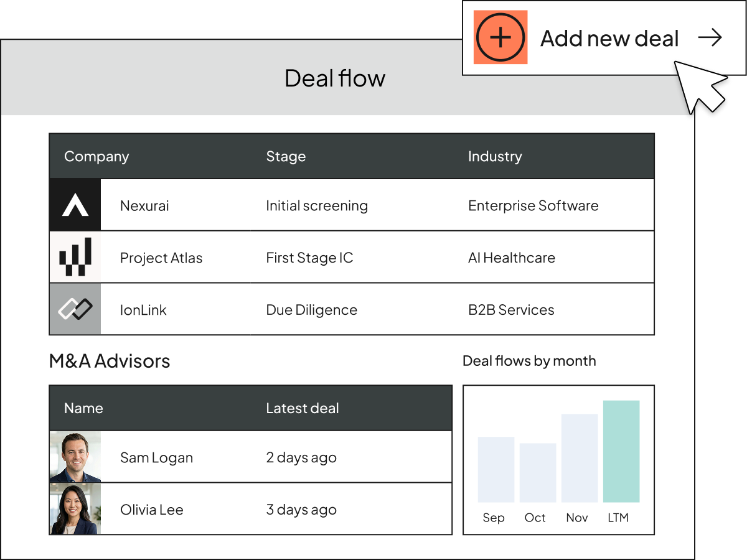Click the Industry column header

(495, 156)
